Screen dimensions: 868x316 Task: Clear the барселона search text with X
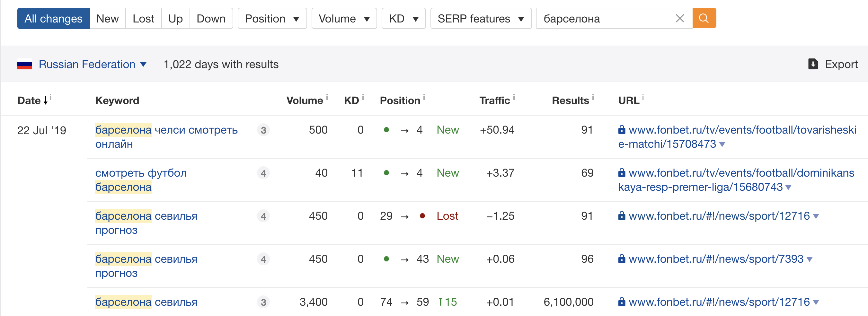pyautogui.click(x=680, y=18)
